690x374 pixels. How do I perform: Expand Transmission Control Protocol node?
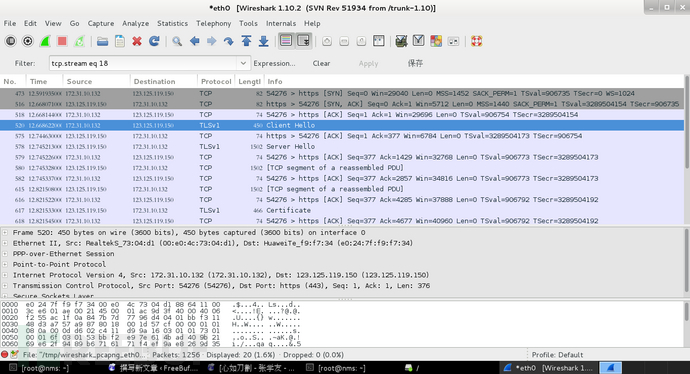click(5, 286)
